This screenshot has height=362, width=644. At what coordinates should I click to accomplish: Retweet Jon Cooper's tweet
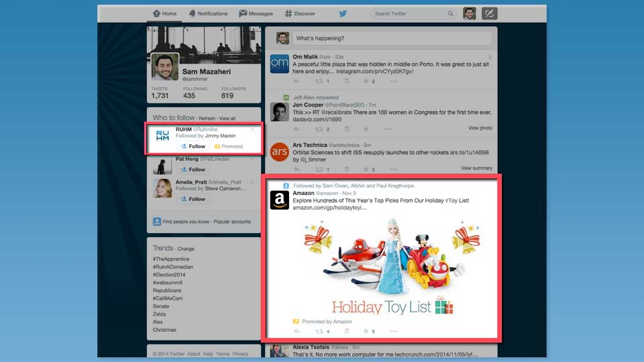point(321,129)
